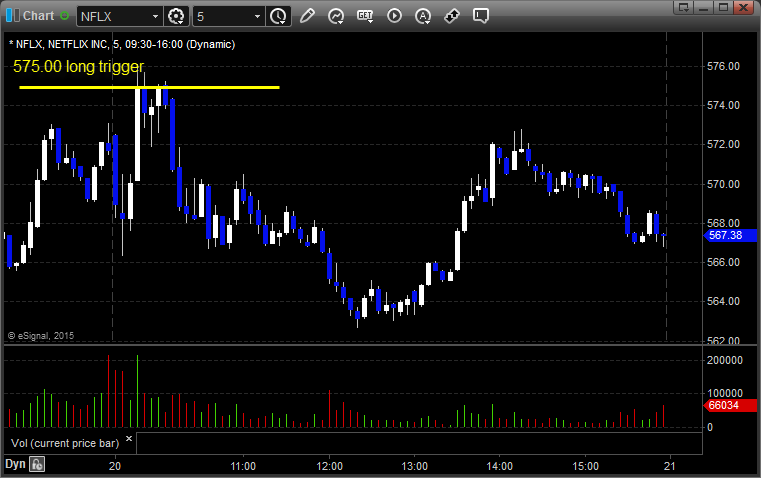The width and height of the screenshot is (761, 478).
Task: Open the symbol settings gear icon
Action: coord(177,16)
